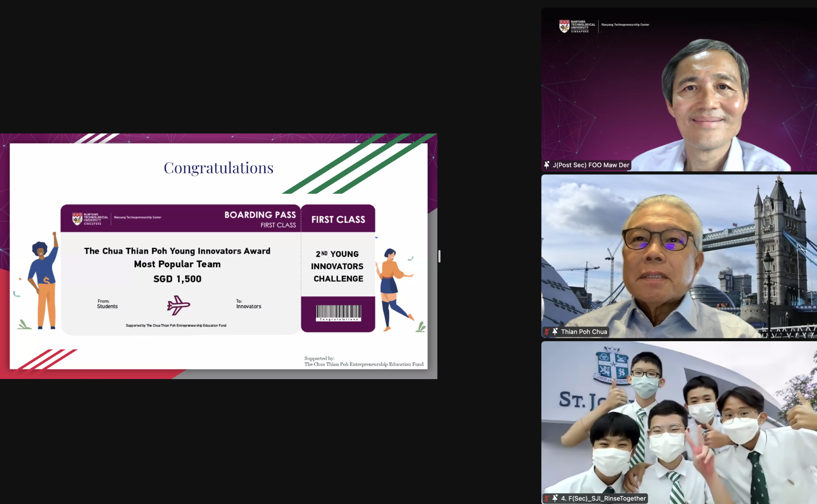Click the Supported by Entrepreneurship Education Fund footer

pyautogui.click(x=364, y=362)
